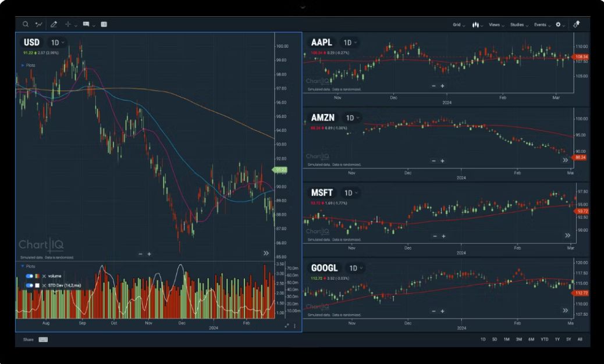604x364 pixels.
Task: Toggle the volume plot switch
Action: (x=29, y=276)
